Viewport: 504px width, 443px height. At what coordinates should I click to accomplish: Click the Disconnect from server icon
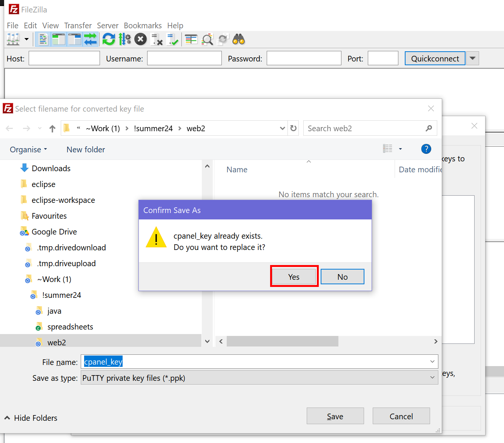pos(157,39)
